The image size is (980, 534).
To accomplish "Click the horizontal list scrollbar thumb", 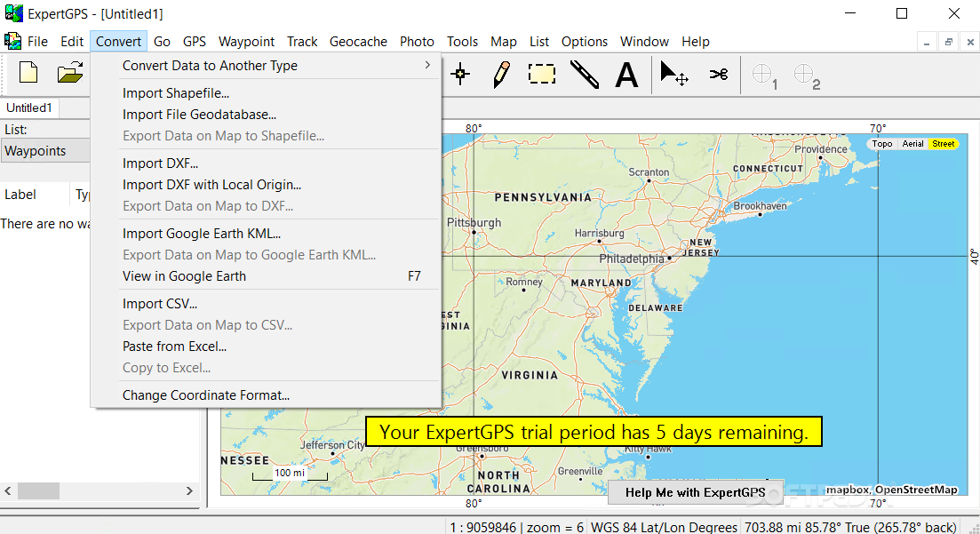I will click(x=38, y=490).
